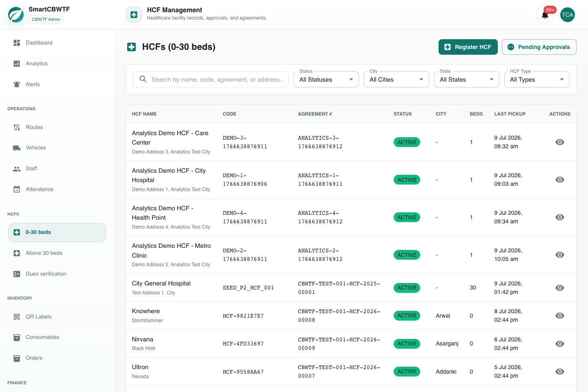The width and height of the screenshot is (588, 392).
Task: Click the Staff people icon
Action: pos(17,169)
